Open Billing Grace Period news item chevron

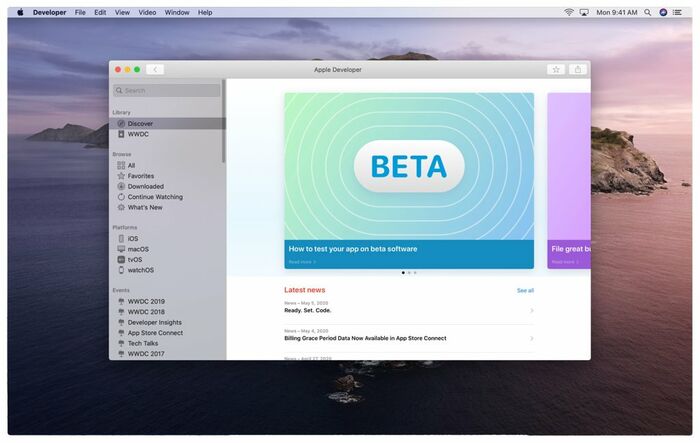tap(532, 339)
